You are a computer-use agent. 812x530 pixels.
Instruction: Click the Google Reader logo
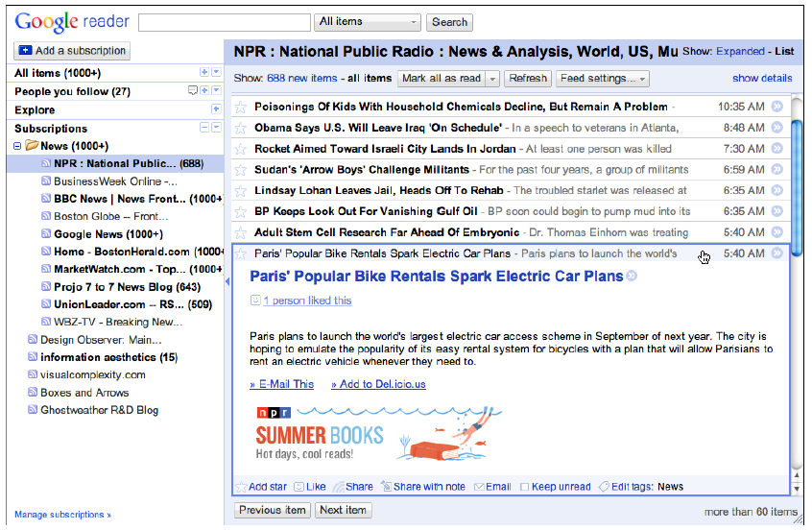pyautogui.click(x=72, y=22)
